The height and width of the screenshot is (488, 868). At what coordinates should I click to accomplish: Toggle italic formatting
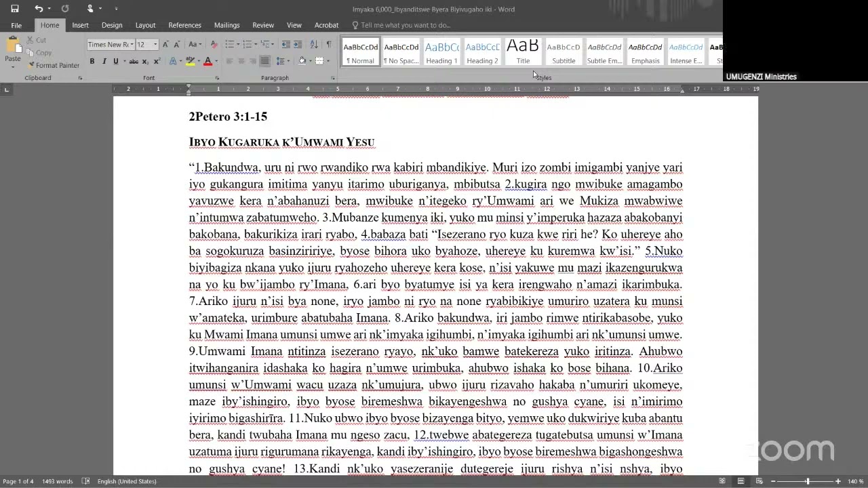point(104,62)
